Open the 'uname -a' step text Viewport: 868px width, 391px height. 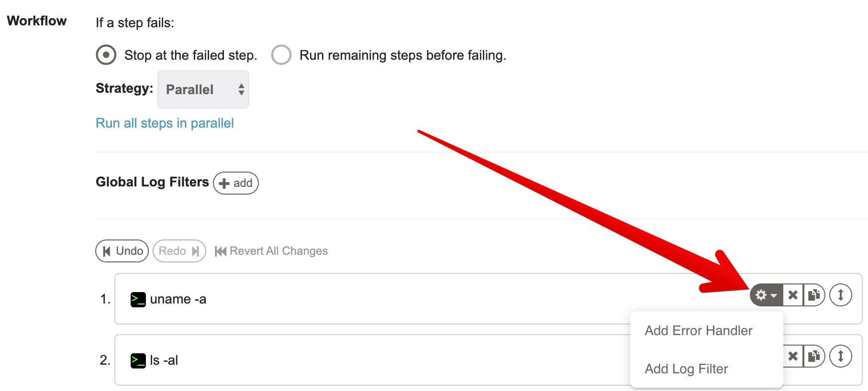coord(178,299)
